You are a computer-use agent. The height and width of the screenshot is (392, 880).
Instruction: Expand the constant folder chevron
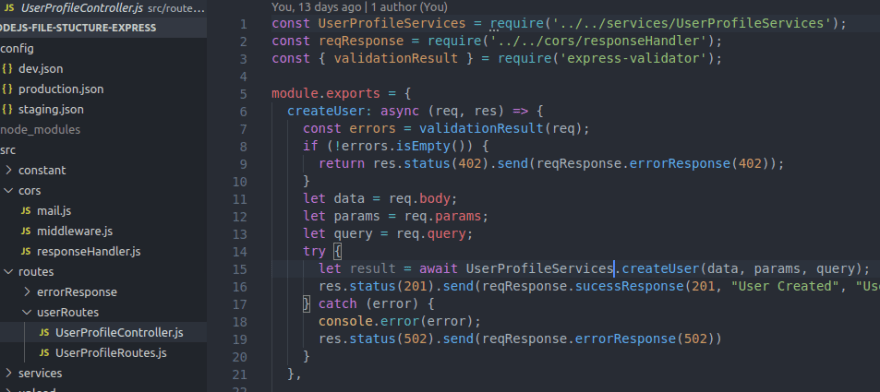(8, 170)
